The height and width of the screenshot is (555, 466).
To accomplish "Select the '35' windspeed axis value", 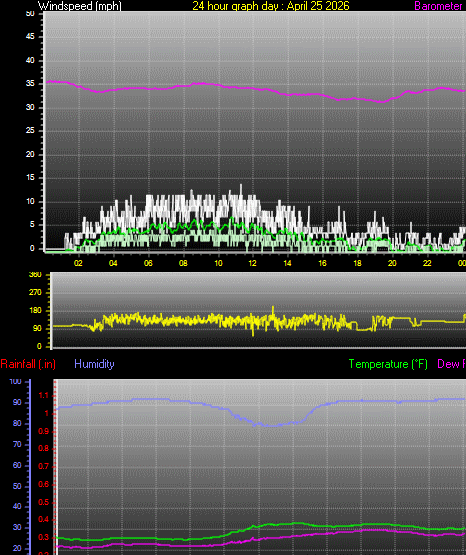I will (x=30, y=84).
